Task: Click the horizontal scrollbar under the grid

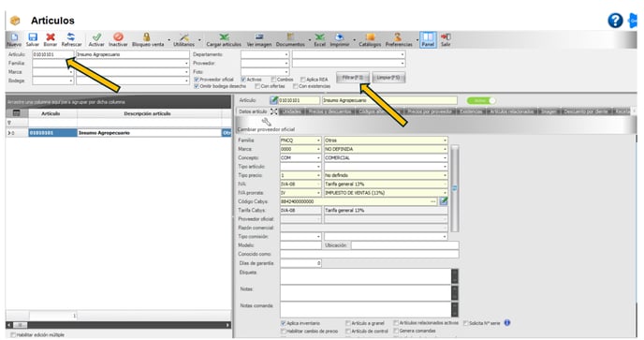Action: click(119, 325)
